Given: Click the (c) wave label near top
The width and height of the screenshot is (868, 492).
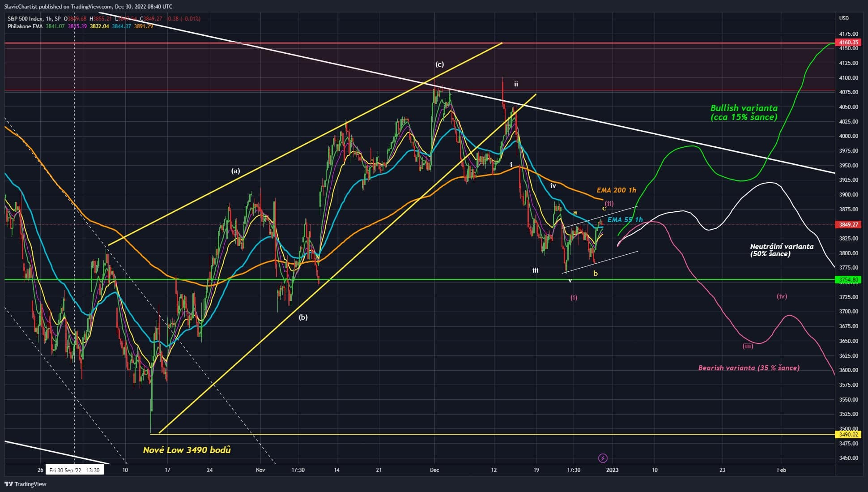Looking at the screenshot, I should pyautogui.click(x=440, y=64).
